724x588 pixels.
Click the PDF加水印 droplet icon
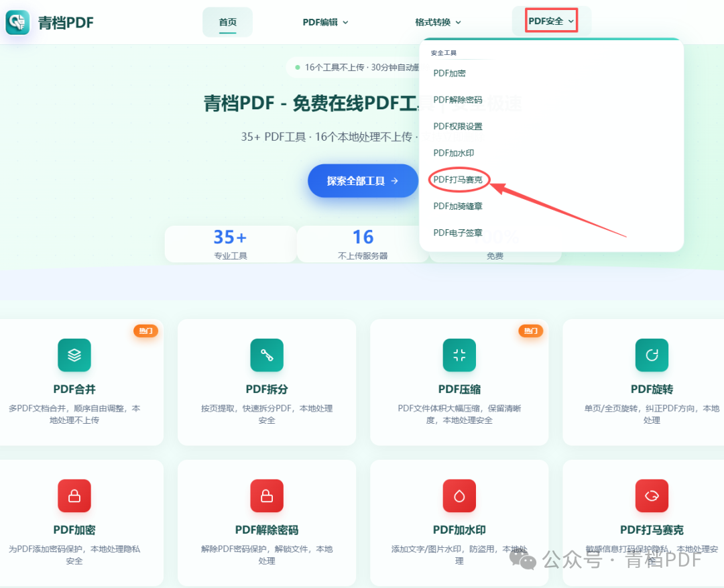[x=459, y=495]
